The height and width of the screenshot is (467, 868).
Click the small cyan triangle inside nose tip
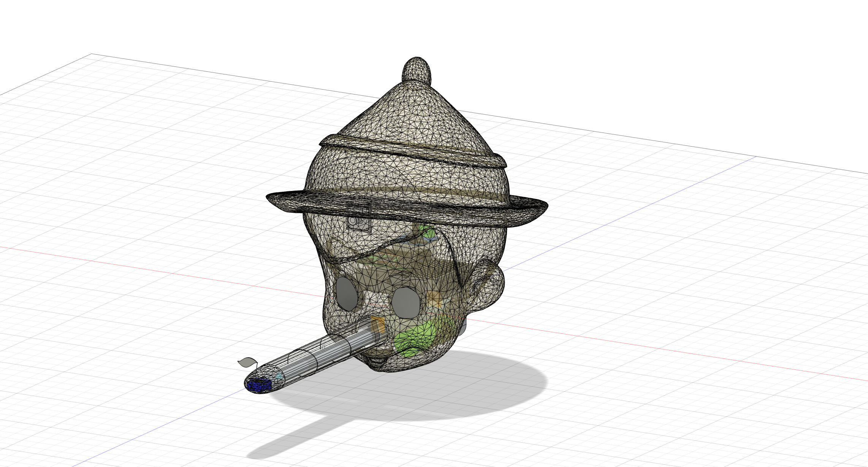pos(279,376)
